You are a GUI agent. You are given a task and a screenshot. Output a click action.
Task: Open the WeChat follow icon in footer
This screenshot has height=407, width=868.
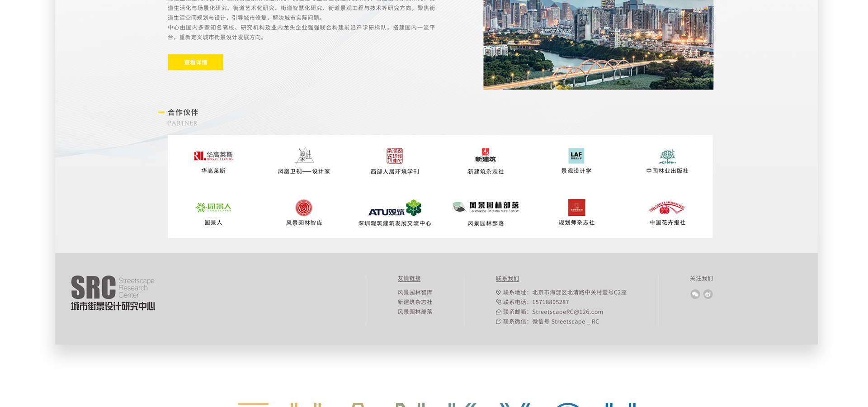695,294
